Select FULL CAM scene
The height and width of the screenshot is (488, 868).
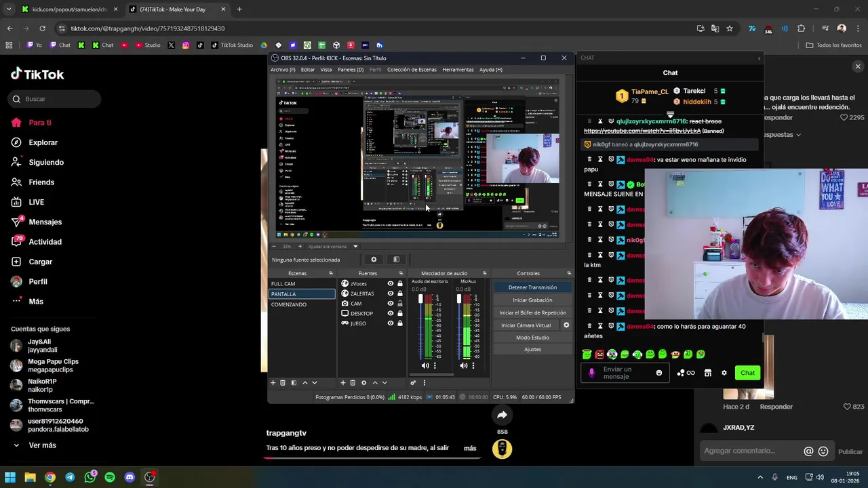point(302,284)
